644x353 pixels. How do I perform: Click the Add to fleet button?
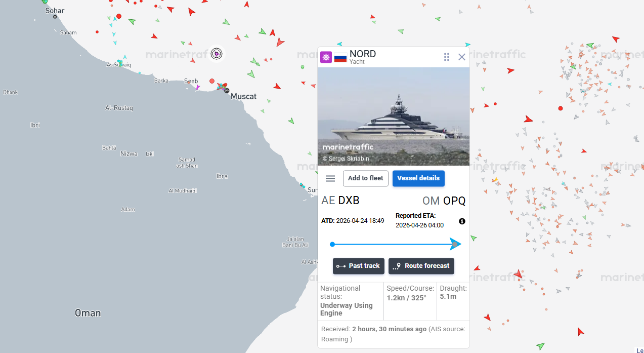[x=365, y=178]
